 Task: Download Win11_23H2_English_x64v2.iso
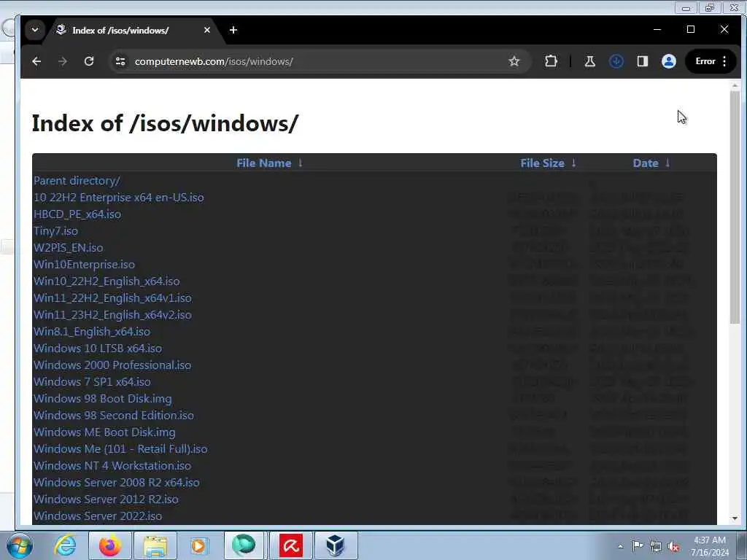112,315
